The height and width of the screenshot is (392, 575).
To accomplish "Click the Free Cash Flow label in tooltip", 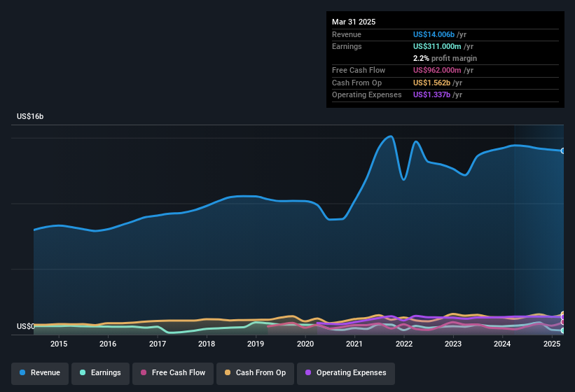I will [359, 70].
